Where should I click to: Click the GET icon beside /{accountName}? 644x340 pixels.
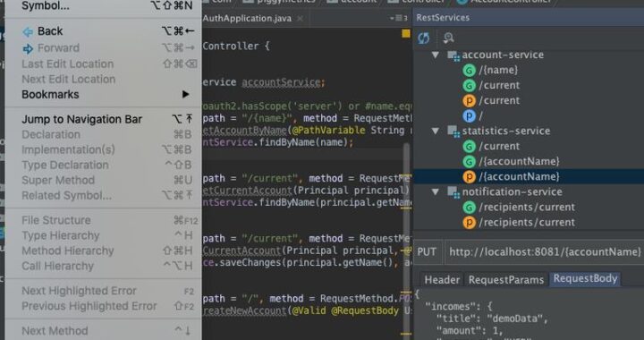[469, 161]
